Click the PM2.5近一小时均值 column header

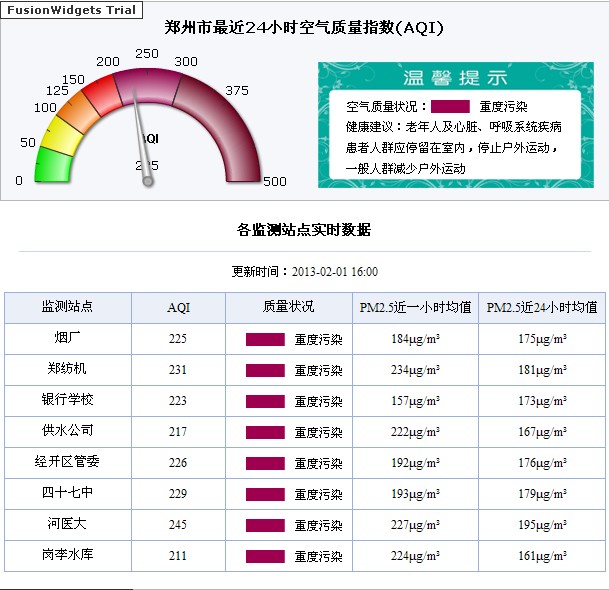(415, 308)
